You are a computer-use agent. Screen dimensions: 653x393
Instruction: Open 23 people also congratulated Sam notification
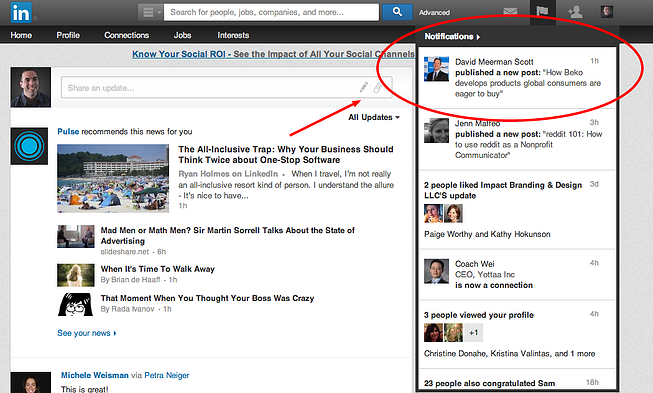pyautogui.click(x=489, y=383)
